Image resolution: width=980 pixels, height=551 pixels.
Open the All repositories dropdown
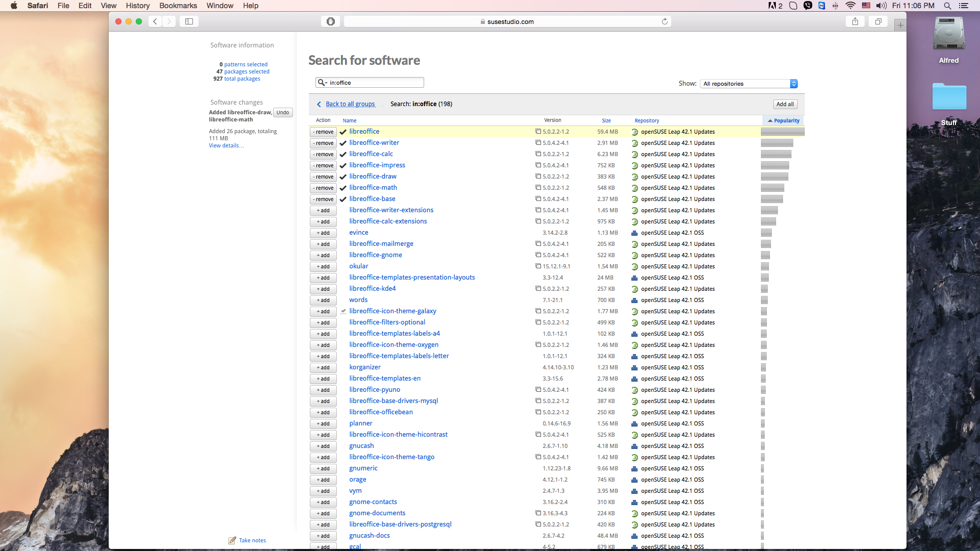pyautogui.click(x=749, y=84)
